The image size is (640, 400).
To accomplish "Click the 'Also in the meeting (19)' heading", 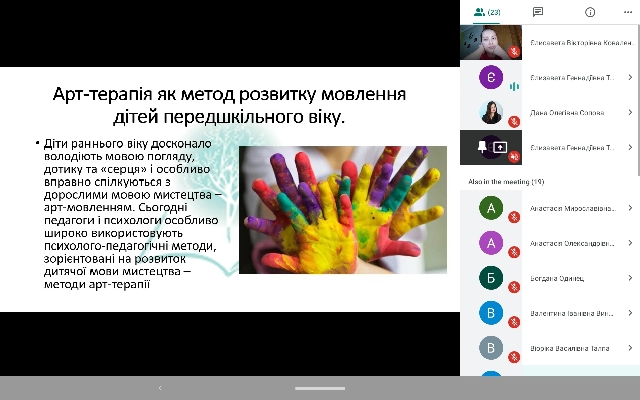I will 506,182.
